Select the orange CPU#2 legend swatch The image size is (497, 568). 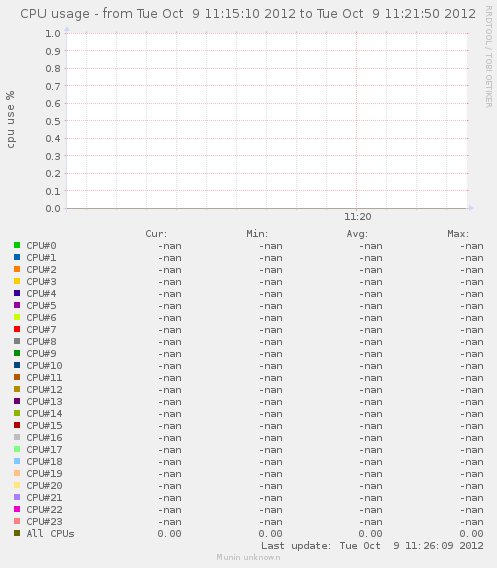click(x=17, y=269)
